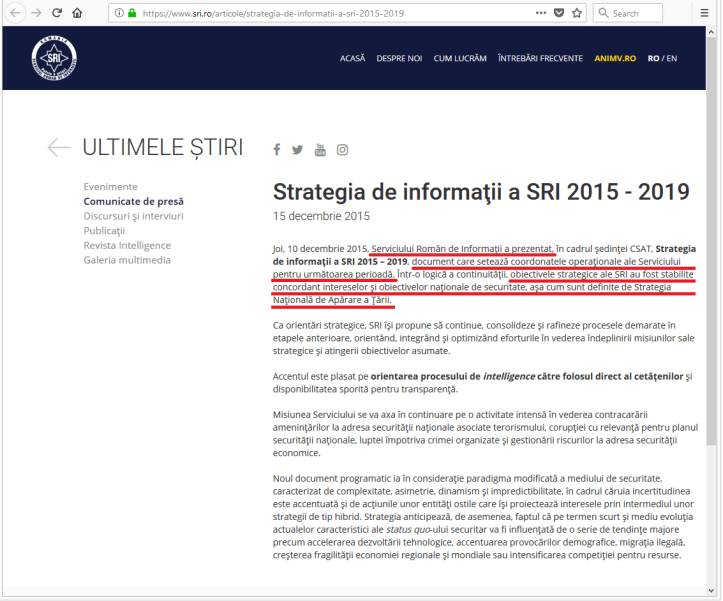Share via the Facebook icon
This screenshot has height=601, width=723.
coord(277,149)
